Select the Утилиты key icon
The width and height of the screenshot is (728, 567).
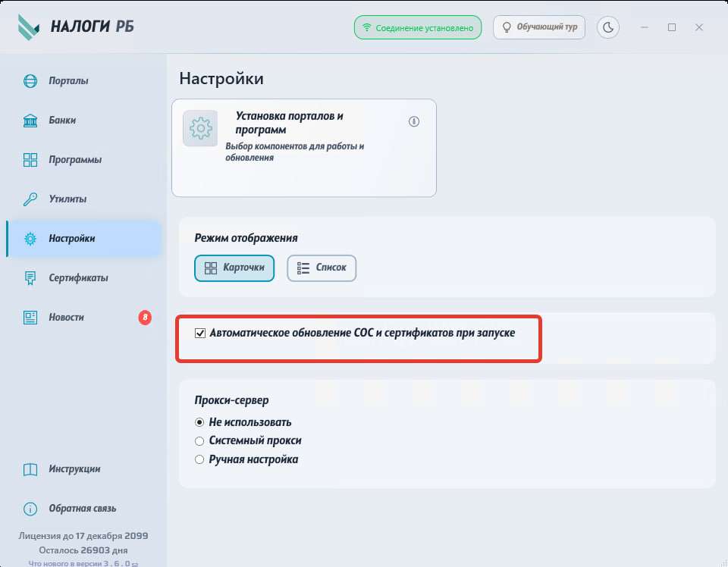point(30,199)
